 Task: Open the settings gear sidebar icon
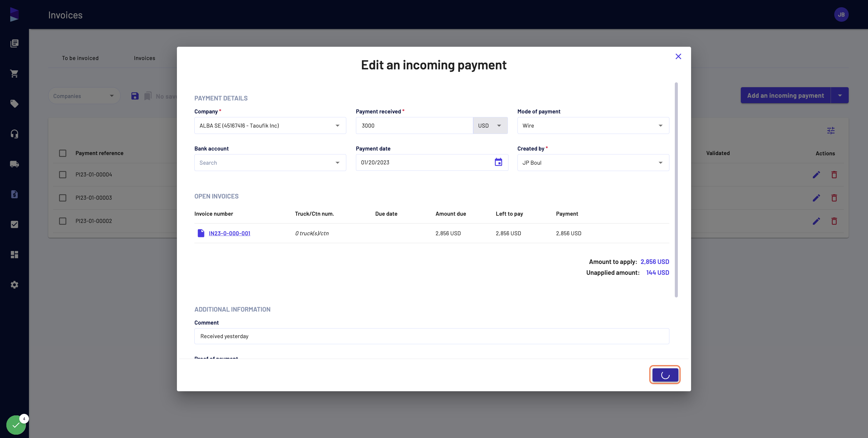(14, 285)
